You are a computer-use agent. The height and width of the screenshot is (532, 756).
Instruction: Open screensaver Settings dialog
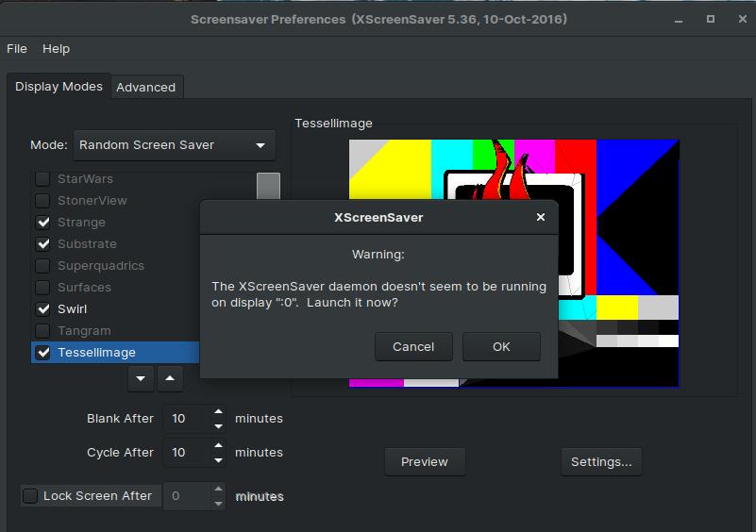[x=601, y=461]
